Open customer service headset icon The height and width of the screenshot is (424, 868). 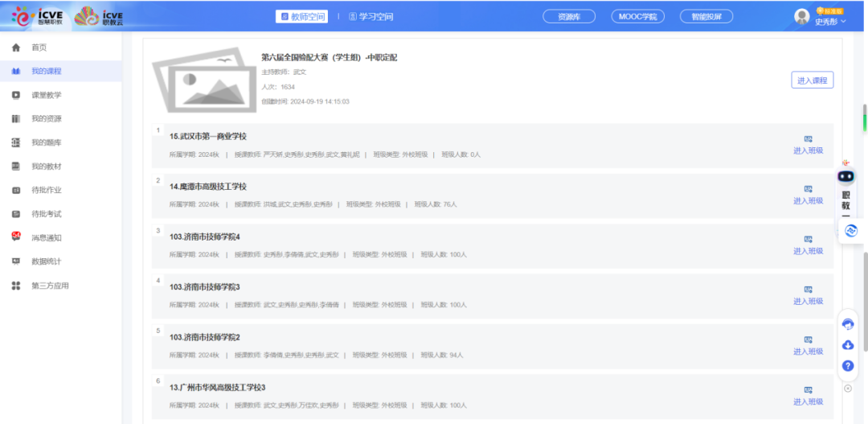click(848, 324)
